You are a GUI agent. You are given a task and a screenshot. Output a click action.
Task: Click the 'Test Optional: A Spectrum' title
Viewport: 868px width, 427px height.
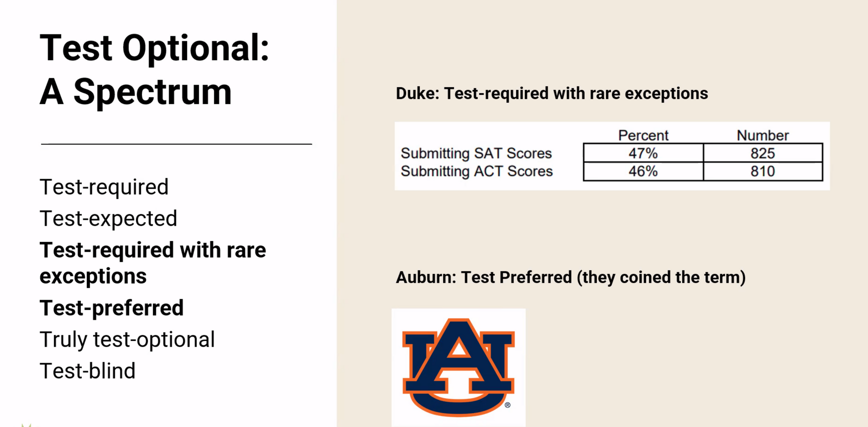click(x=155, y=70)
